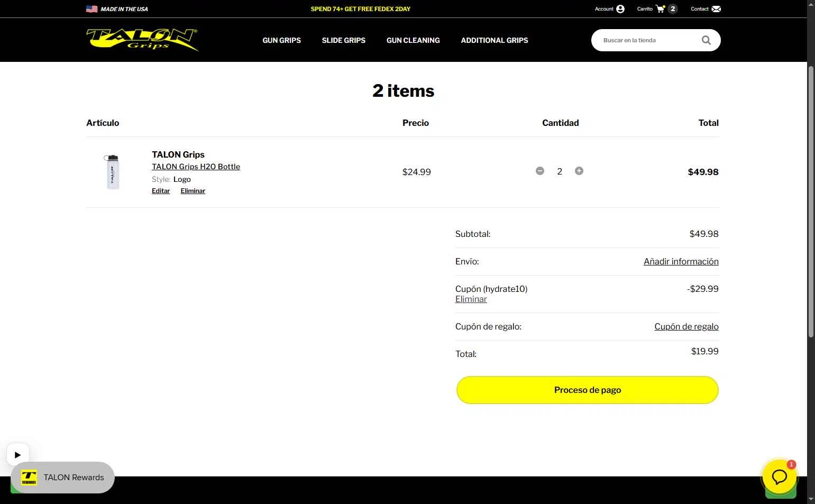
Task: Open the Additional Grips menu
Action: pyautogui.click(x=495, y=40)
